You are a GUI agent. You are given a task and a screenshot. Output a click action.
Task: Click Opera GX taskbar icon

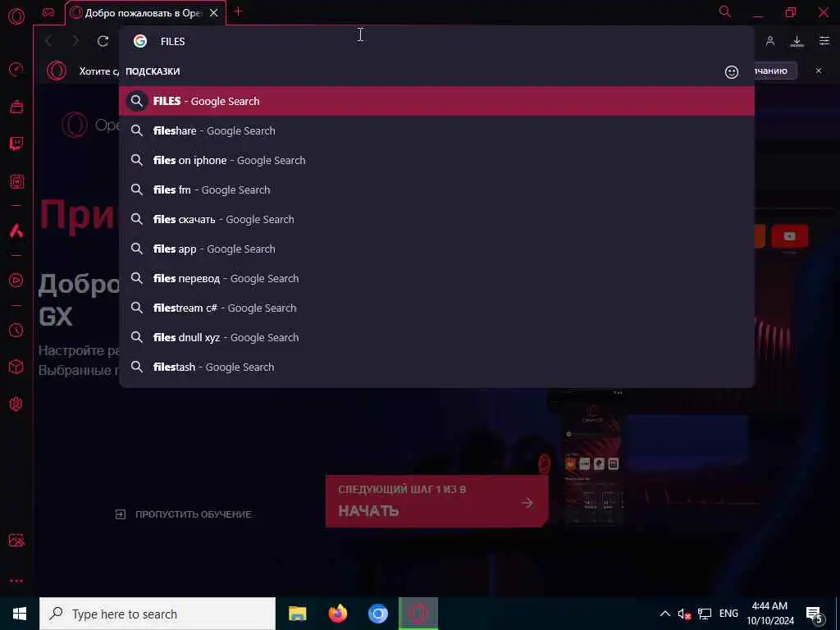coord(418,614)
